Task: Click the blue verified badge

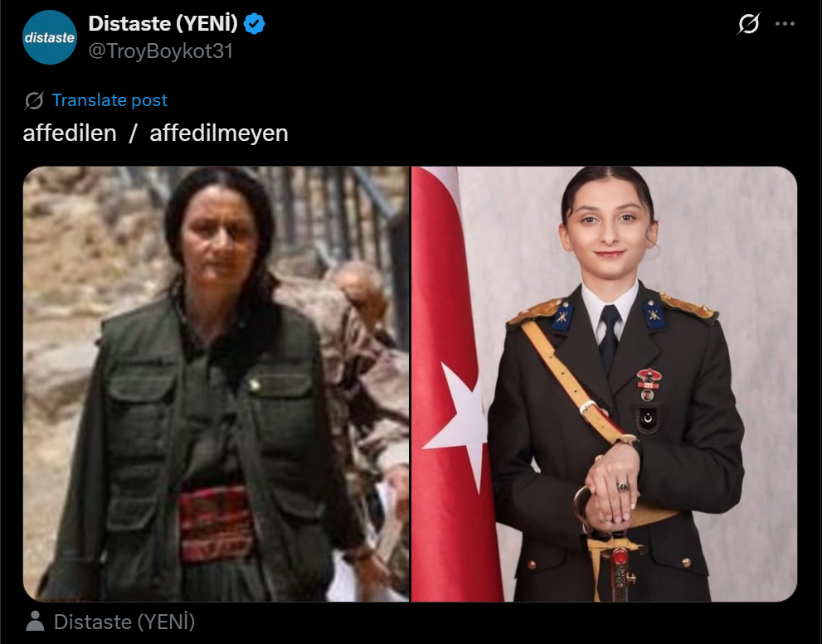Action: click(255, 24)
